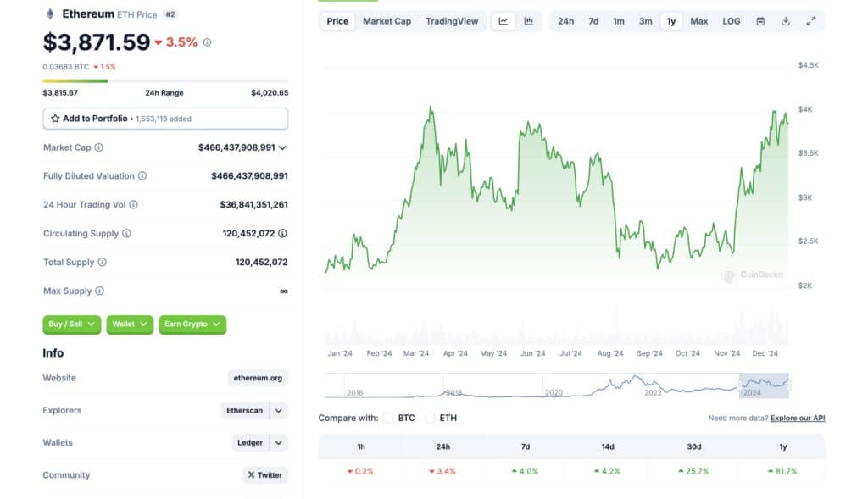The image size is (868, 499).
Task: Click the $3,815.67 range low value
Action: [x=60, y=93]
